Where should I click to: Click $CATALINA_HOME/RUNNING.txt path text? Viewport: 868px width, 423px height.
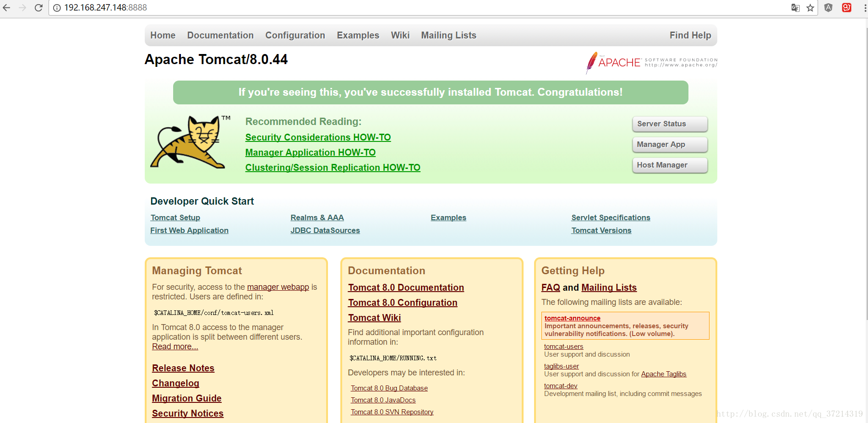point(393,358)
